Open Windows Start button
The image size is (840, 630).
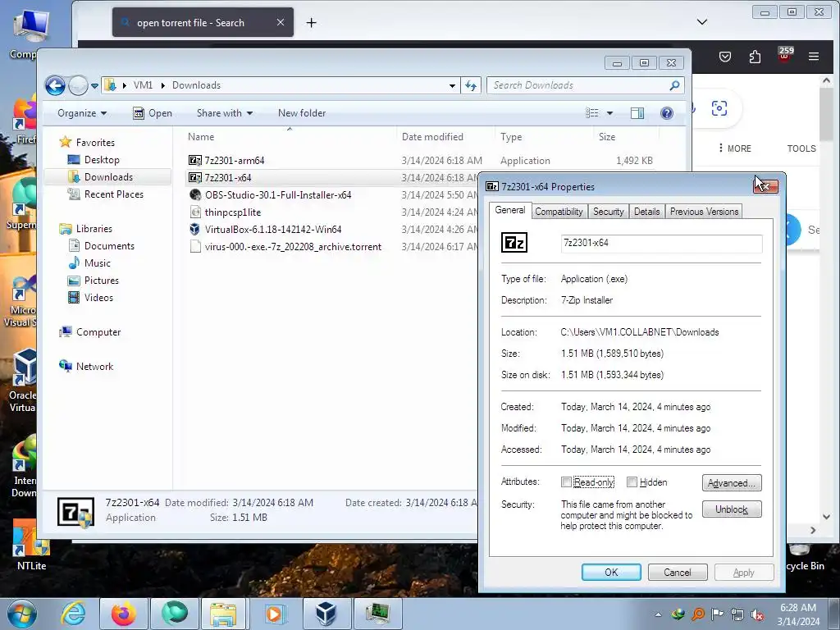22,614
